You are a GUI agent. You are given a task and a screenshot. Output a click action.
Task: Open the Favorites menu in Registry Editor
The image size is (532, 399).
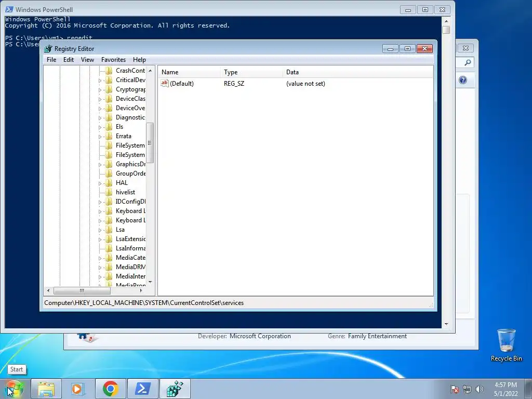click(x=113, y=60)
